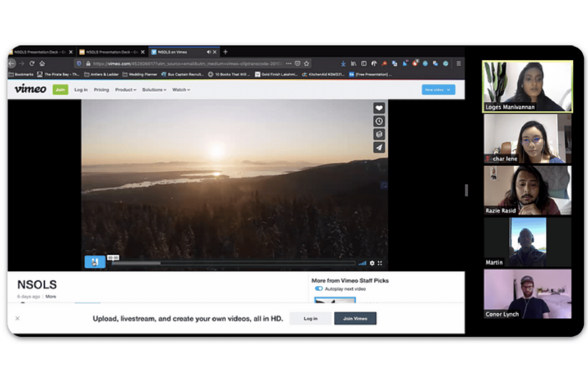Adjust the video volume bars
The image size is (588, 386).
[x=362, y=263]
